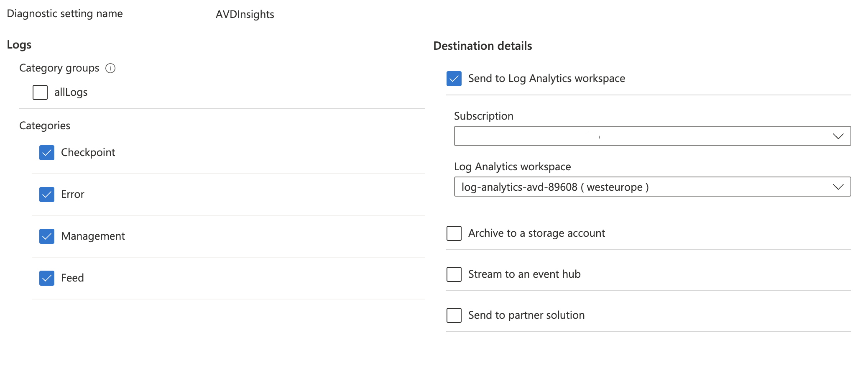The image size is (868, 384).
Task: Click the AVDInsights setting name
Action: pyautogui.click(x=245, y=14)
